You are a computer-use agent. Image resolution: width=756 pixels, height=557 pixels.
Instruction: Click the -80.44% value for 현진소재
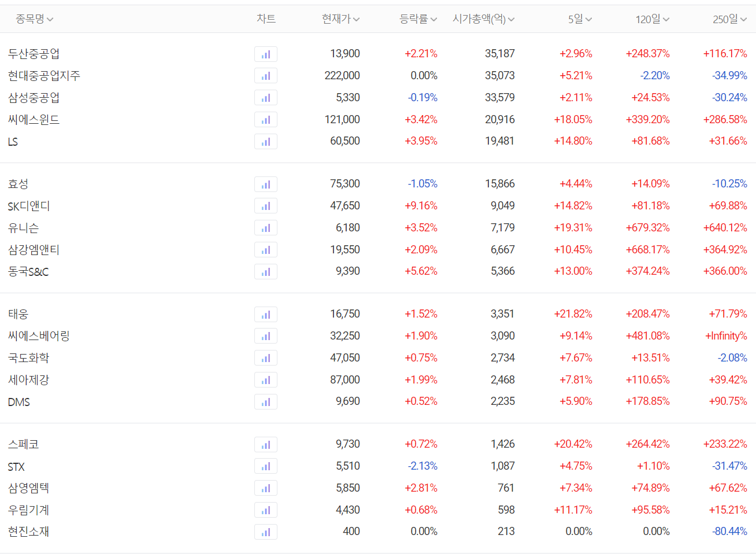point(729,532)
